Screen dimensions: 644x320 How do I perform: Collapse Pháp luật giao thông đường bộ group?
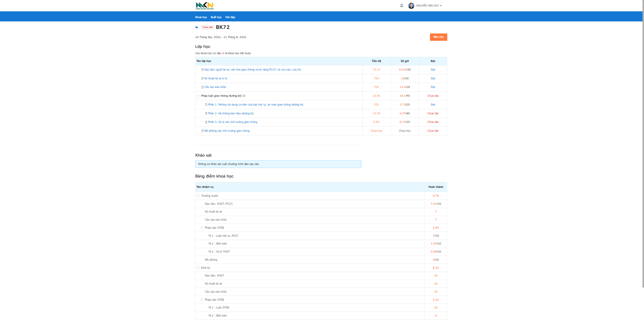coord(198,96)
